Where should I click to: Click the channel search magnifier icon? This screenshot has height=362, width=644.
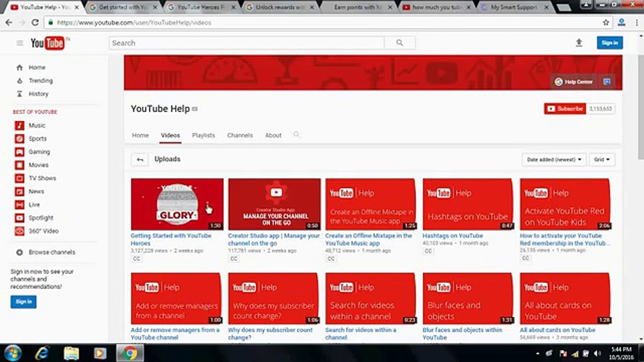[x=297, y=135]
